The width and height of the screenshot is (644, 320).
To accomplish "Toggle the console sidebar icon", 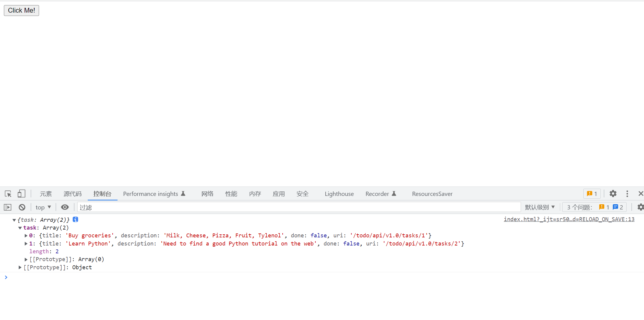I will 8,207.
